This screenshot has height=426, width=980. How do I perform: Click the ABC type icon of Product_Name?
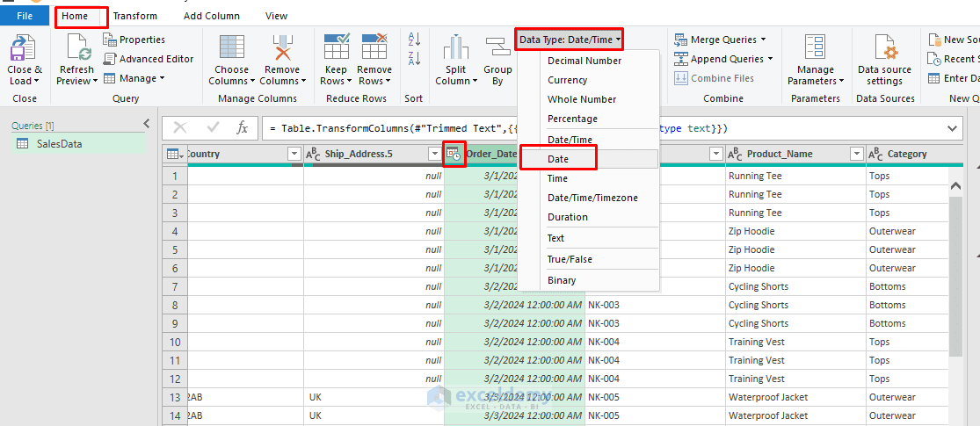tap(736, 154)
